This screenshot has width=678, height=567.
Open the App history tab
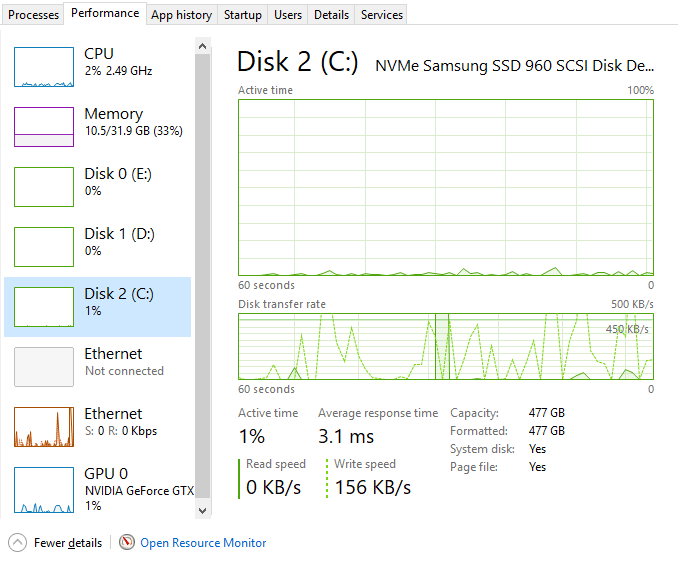[181, 15]
